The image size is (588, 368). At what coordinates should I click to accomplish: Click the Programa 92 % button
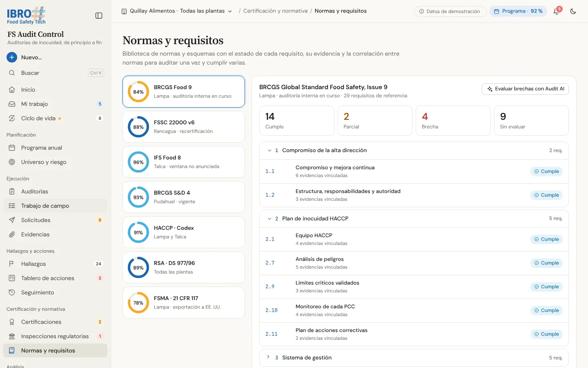coord(518,11)
